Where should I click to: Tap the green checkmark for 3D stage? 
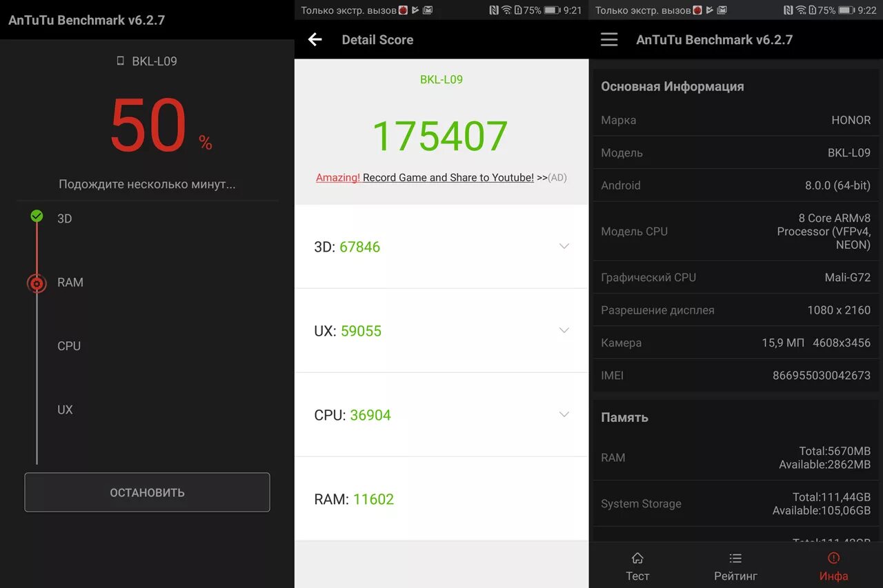click(x=37, y=216)
